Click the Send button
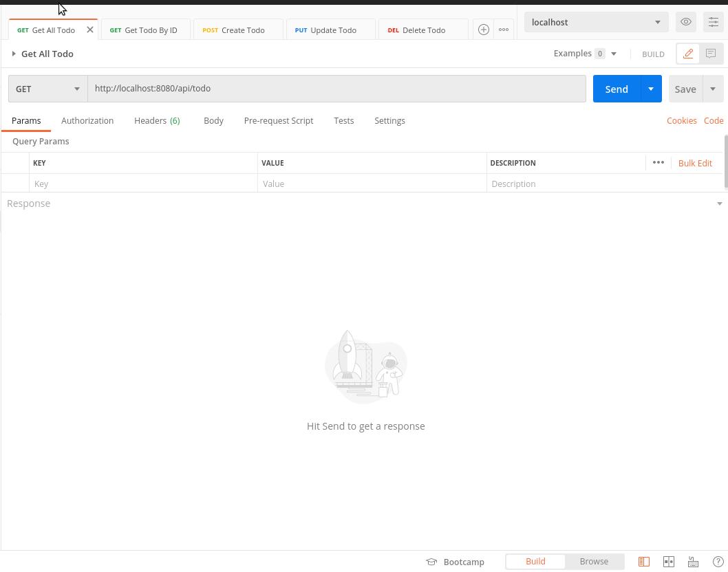Viewport: 728px width, 572px height. point(617,89)
